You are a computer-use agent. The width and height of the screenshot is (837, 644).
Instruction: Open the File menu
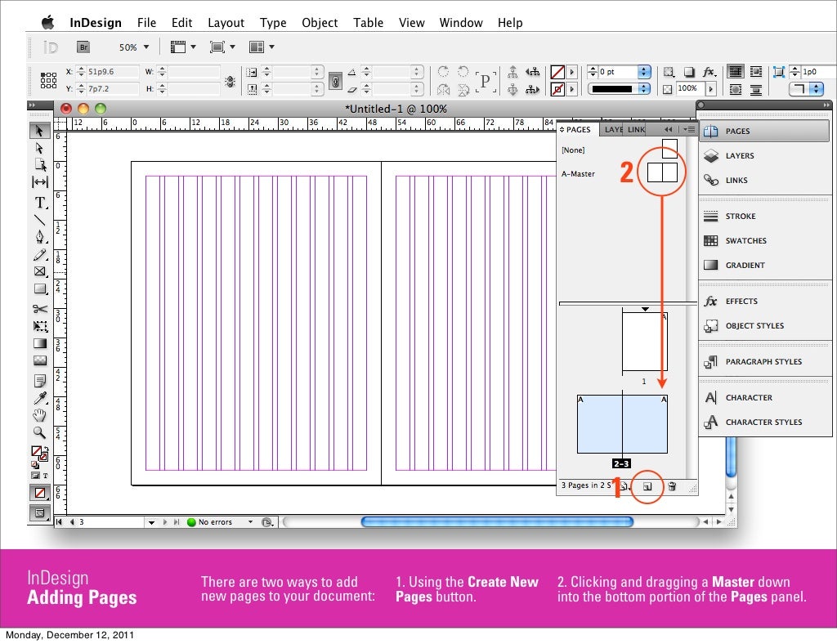coord(146,22)
